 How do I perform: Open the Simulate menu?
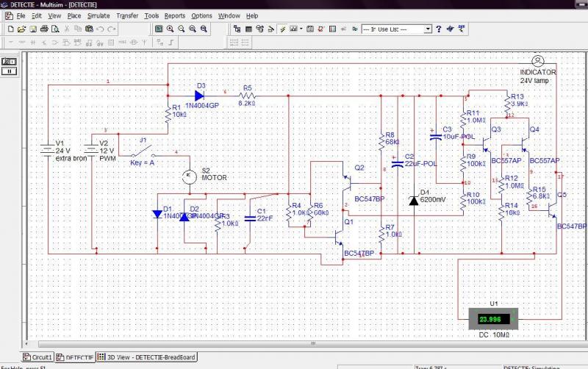tap(98, 15)
